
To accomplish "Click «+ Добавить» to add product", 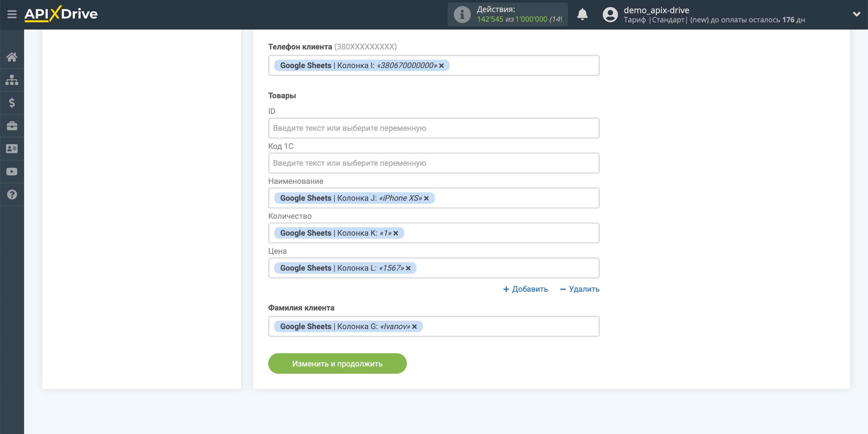I will pos(525,288).
